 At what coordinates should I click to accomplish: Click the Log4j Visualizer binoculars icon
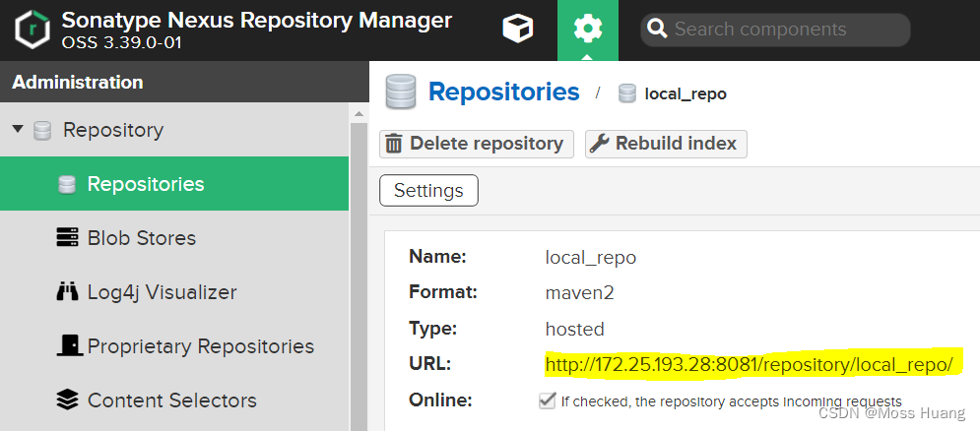pos(67,291)
